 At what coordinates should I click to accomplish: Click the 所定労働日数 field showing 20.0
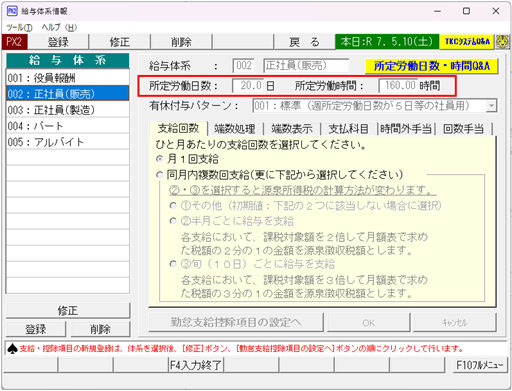(x=248, y=86)
